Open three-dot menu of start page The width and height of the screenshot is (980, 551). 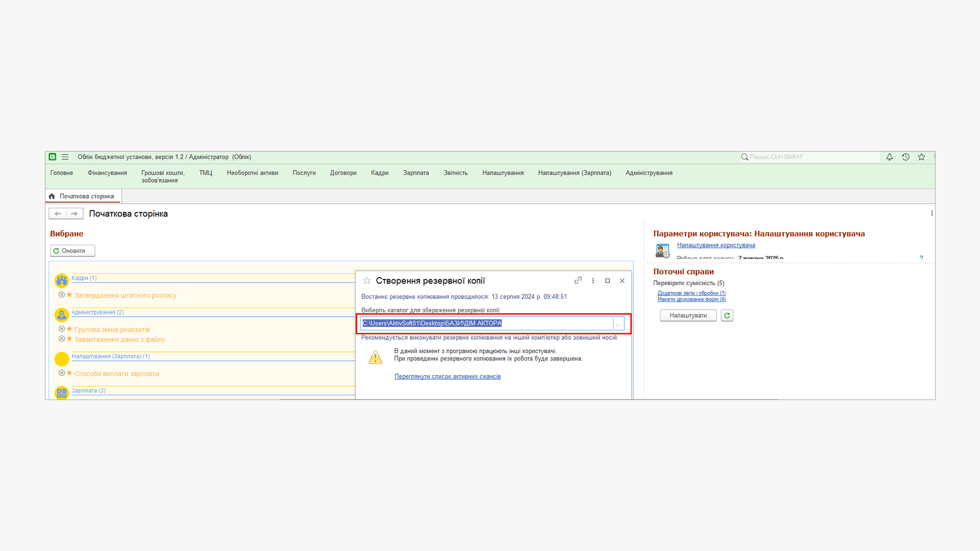coord(932,213)
